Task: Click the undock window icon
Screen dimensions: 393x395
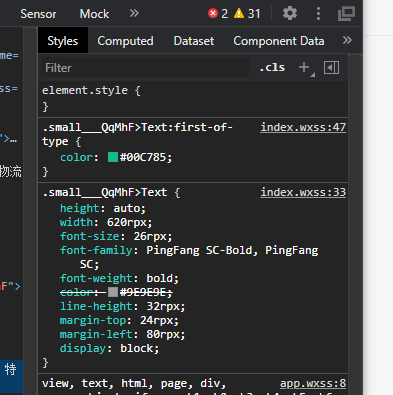Action: pyautogui.click(x=346, y=14)
